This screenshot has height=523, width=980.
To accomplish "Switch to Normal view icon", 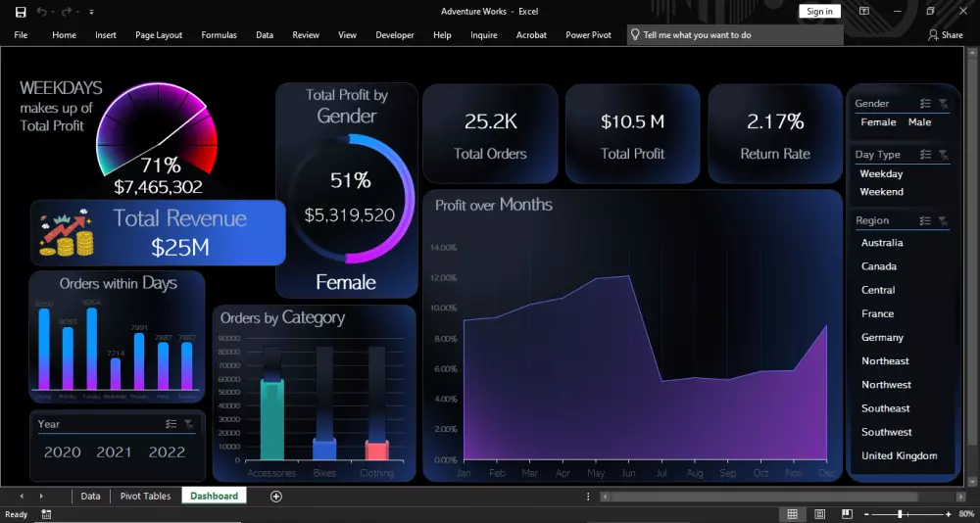I will point(793,514).
